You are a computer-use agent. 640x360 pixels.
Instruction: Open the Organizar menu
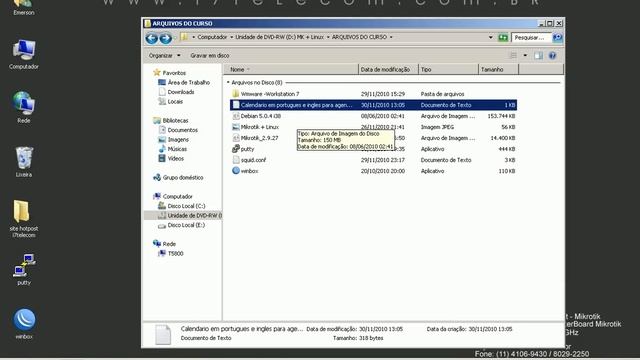tap(164, 56)
